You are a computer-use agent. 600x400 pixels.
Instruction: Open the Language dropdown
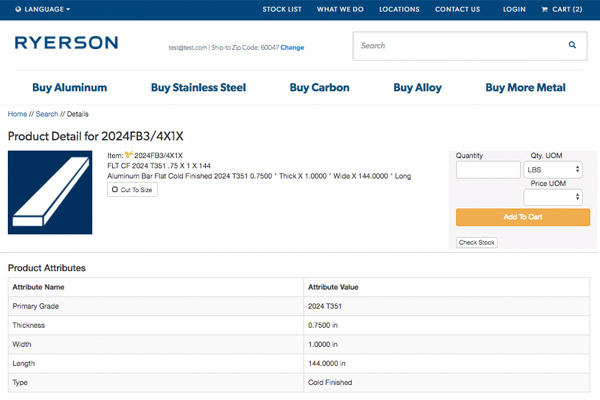coord(43,9)
